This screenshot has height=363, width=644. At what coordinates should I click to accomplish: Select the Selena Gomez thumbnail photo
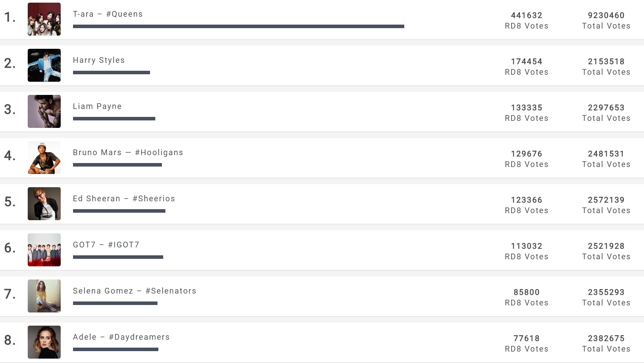(x=44, y=296)
